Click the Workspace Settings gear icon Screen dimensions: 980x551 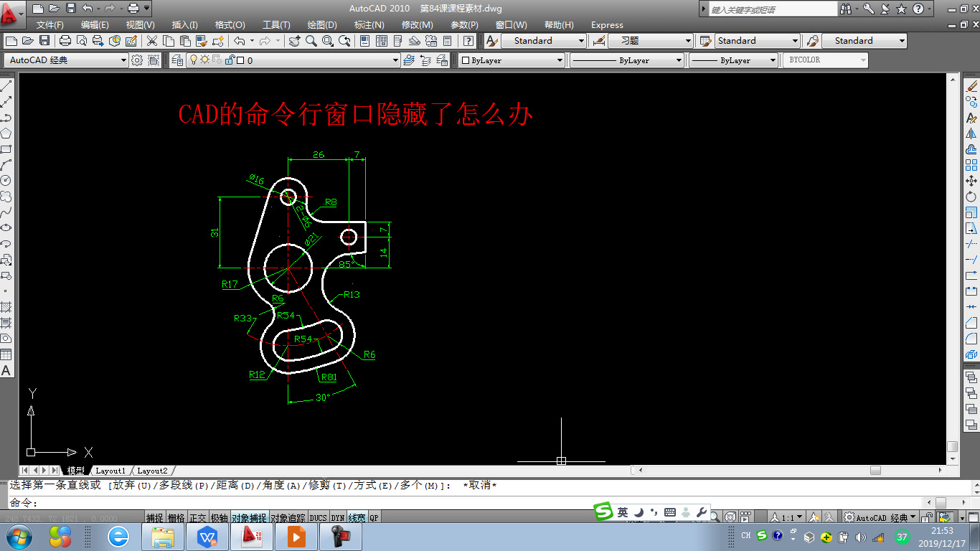tap(137, 60)
